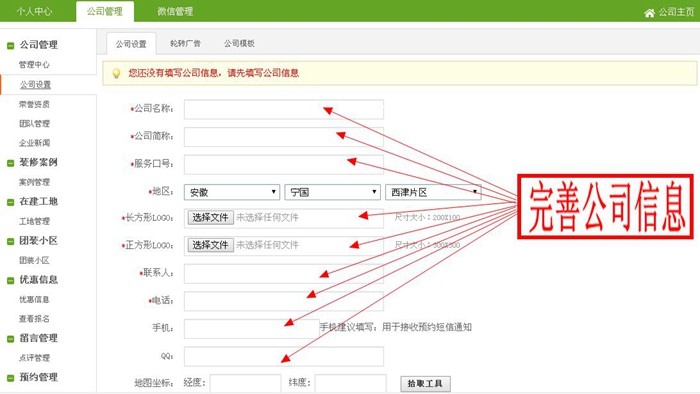Open 团队管理 in the sidebar

[34, 124]
